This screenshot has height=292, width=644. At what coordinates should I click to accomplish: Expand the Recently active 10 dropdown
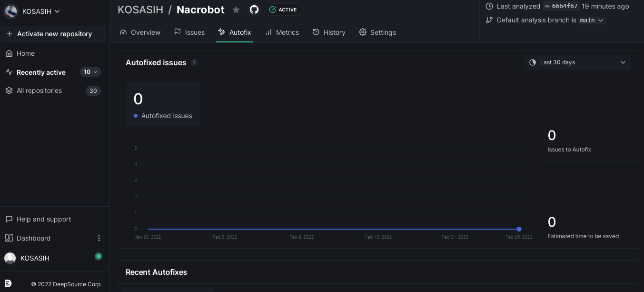click(90, 72)
